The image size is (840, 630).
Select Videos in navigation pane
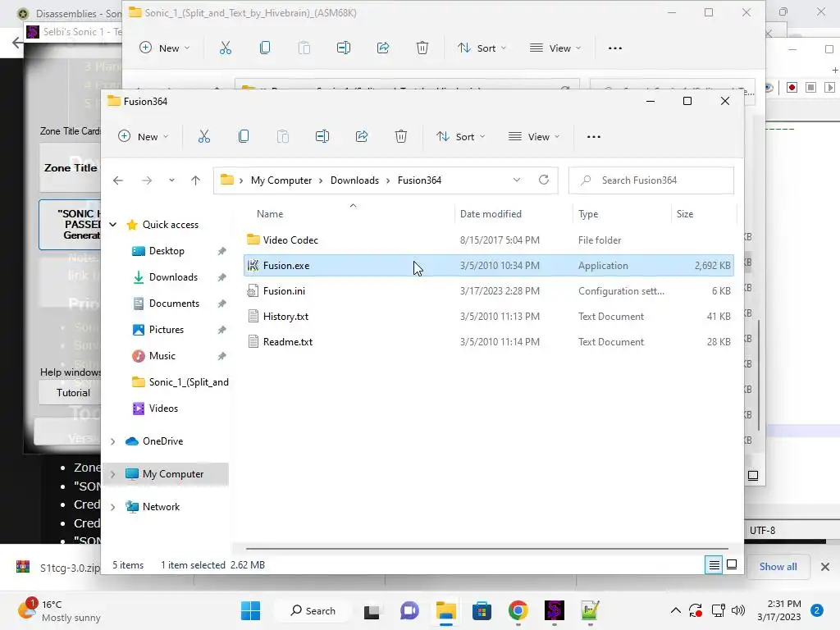[163, 409]
